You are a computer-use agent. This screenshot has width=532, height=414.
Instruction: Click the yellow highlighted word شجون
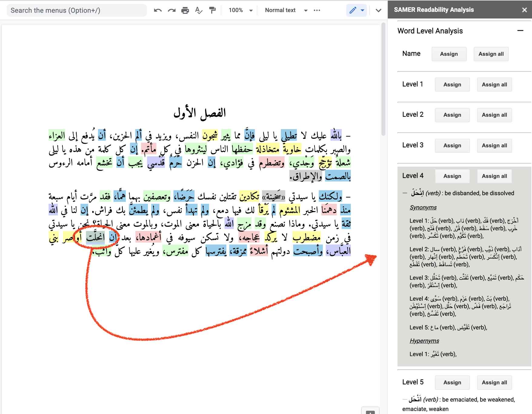[210, 135]
